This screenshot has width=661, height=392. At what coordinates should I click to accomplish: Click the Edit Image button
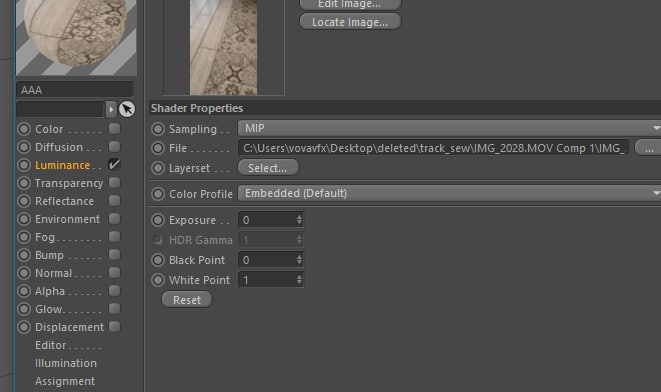[x=350, y=4]
